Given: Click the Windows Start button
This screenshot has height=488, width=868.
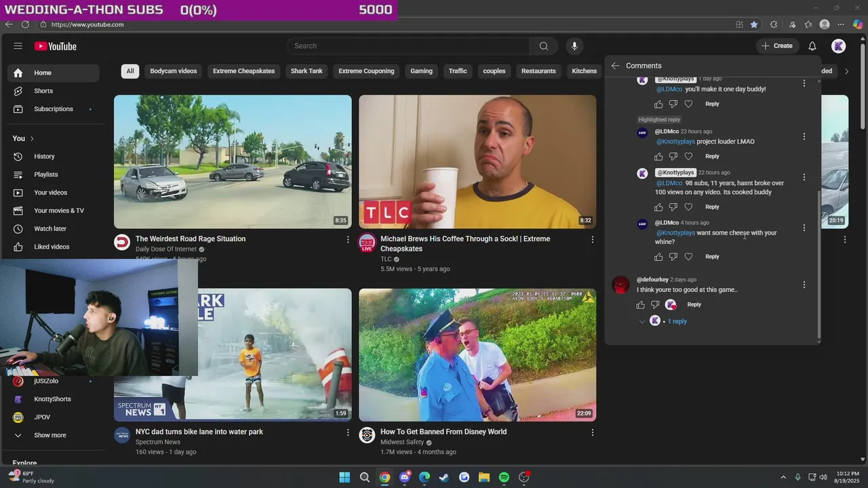Looking at the screenshot, I should [344, 477].
